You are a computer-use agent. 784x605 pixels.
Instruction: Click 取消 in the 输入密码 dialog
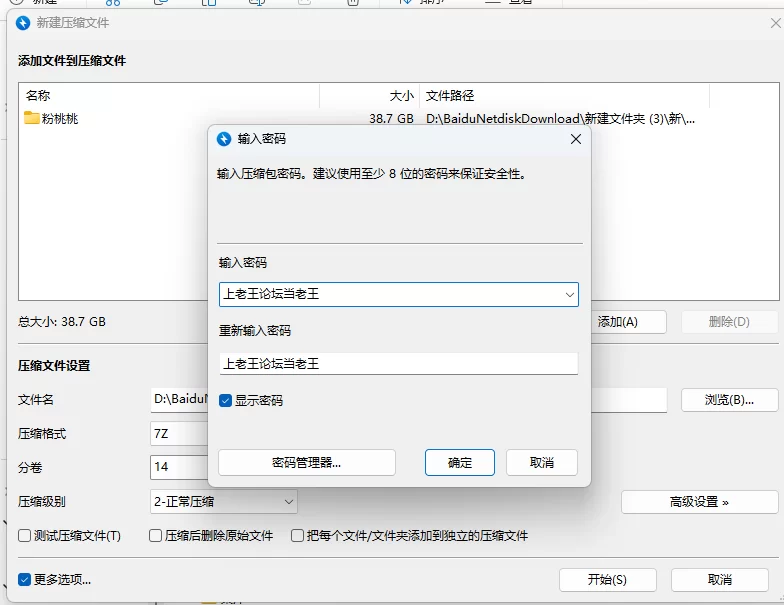[x=542, y=462]
